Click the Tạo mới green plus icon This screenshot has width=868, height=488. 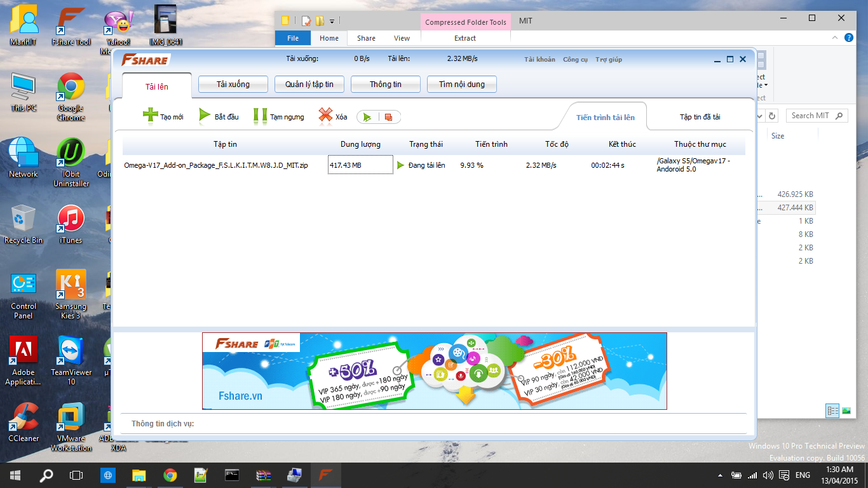tap(150, 116)
